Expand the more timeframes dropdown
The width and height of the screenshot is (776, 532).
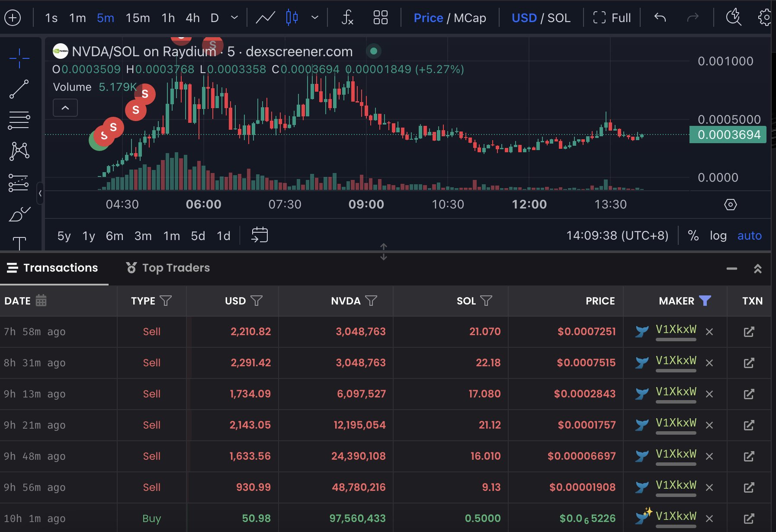pos(234,18)
